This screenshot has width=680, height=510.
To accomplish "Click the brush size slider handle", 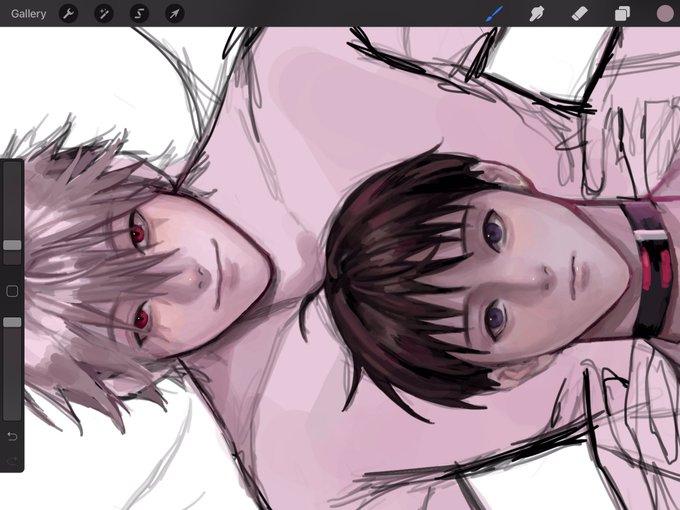I will point(12,245).
